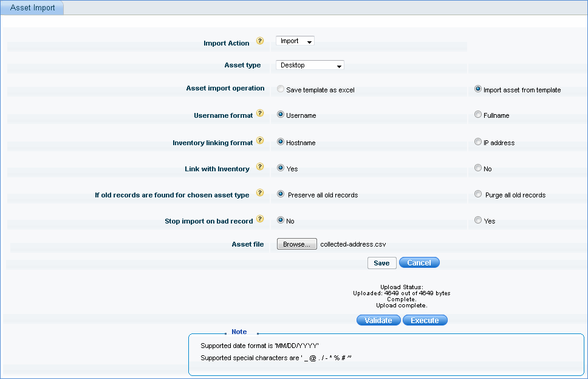The height and width of the screenshot is (379, 588).
Task: Show help for Link with Inventory
Action: (260, 167)
